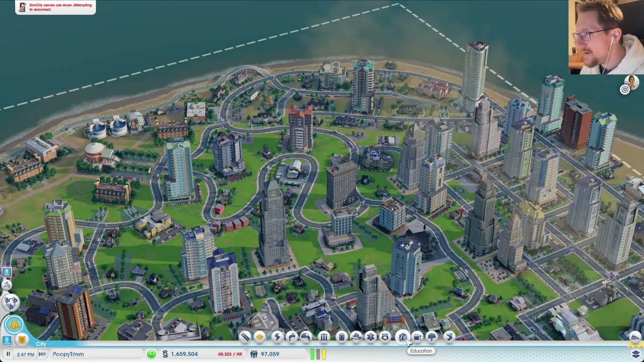This screenshot has width=644, height=362.
Task: Click the green residential demand bar
Action: [x=312, y=354]
